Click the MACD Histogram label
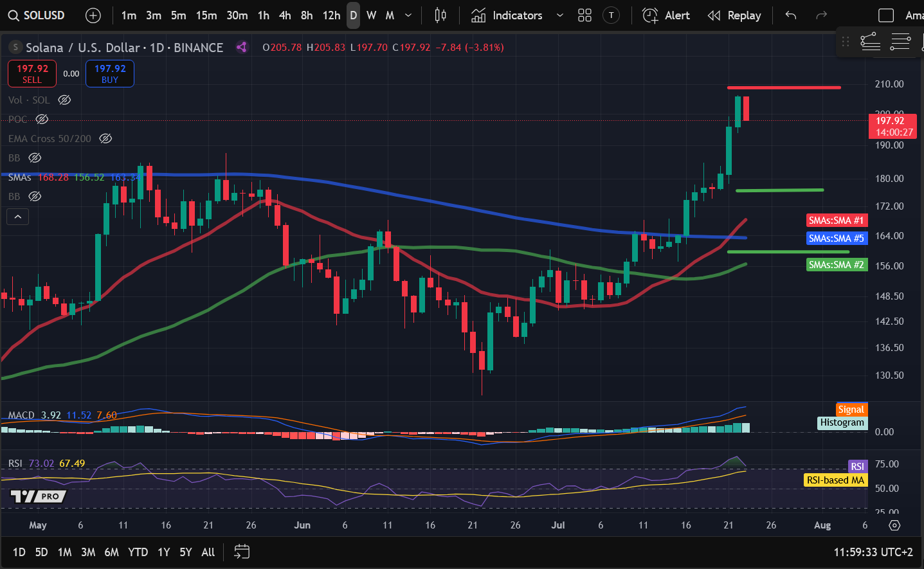The width and height of the screenshot is (924, 569). coord(842,422)
